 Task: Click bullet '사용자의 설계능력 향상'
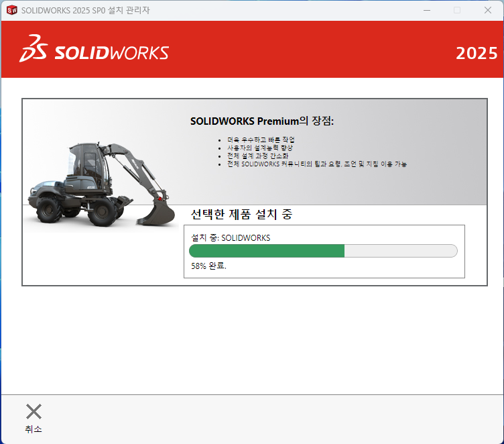[260, 148]
